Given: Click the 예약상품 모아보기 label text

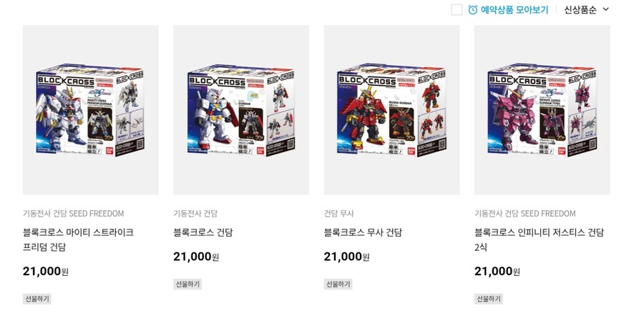Looking at the screenshot, I should (x=514, y=10).
